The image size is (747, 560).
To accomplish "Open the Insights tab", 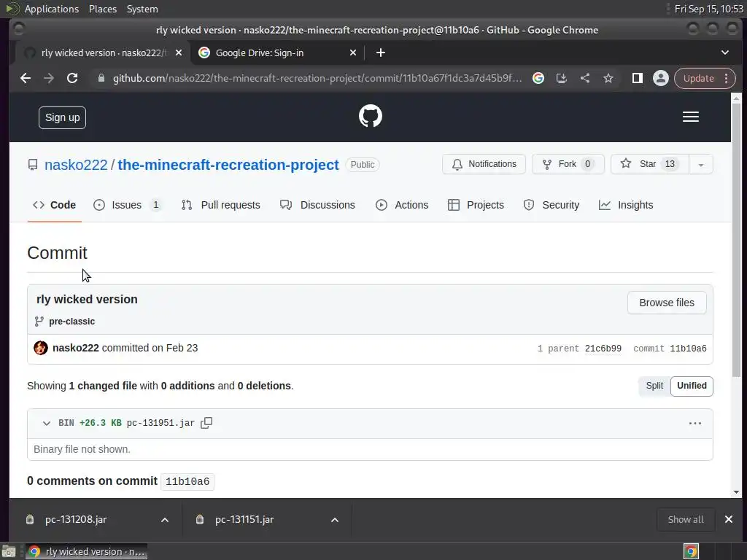I will (x=626, y=205).
